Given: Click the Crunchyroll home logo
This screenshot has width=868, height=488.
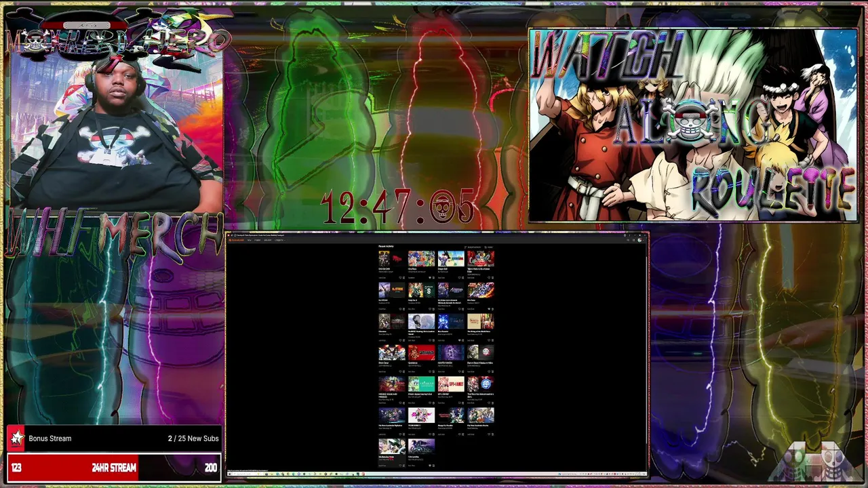Looking at the screenshot, I should pyautogui.click(x=236, y=240).
